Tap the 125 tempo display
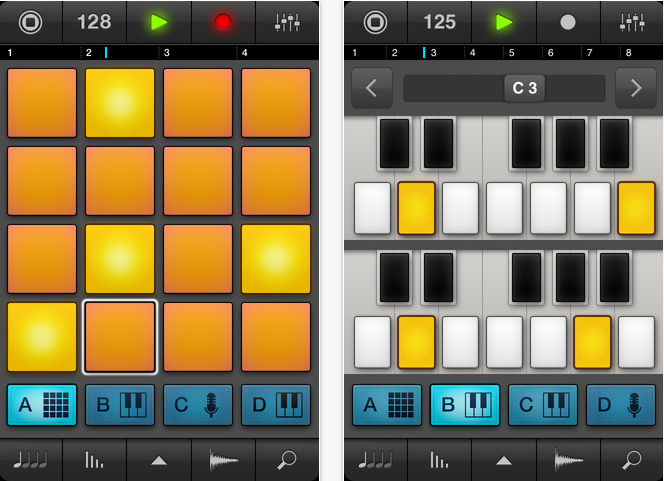 [440, 22]
